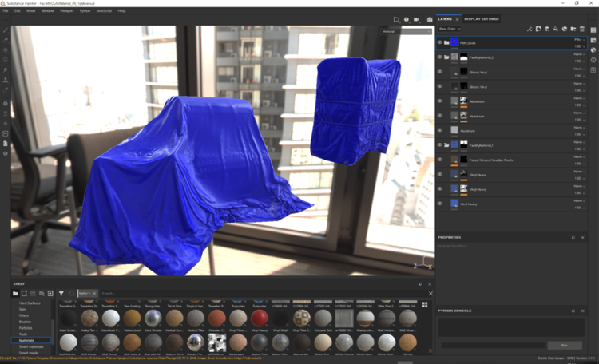Undock the Shelf panel

(421, 284)
